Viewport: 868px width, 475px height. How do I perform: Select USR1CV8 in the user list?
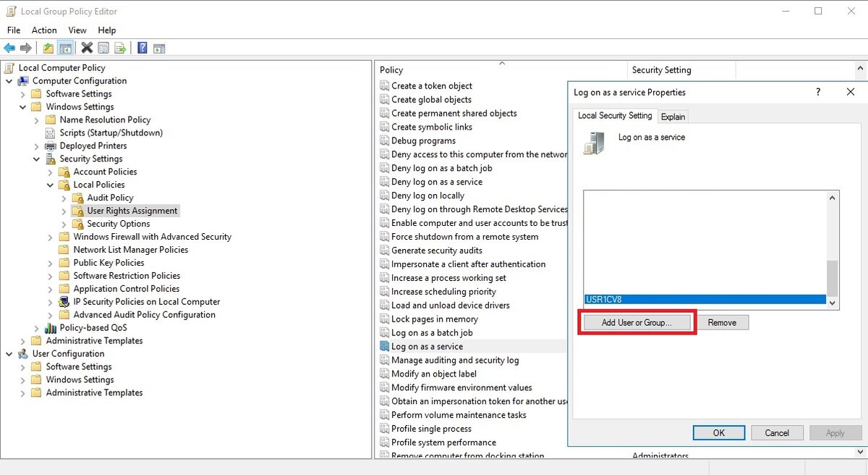705,300
